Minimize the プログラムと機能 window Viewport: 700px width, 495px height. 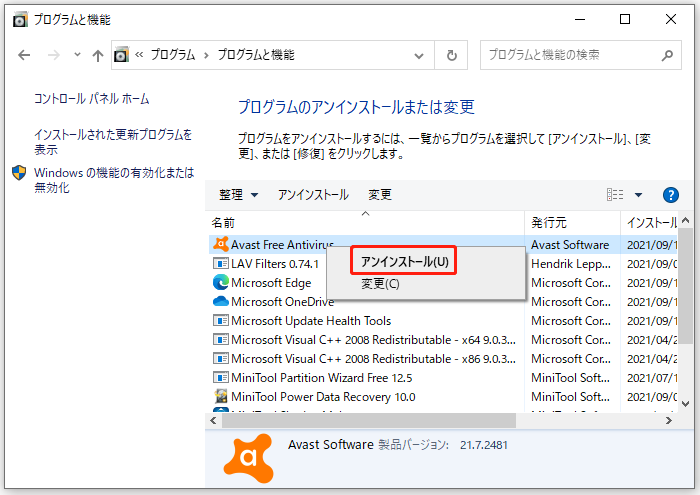pyautogui.click(x=579, y=19)
